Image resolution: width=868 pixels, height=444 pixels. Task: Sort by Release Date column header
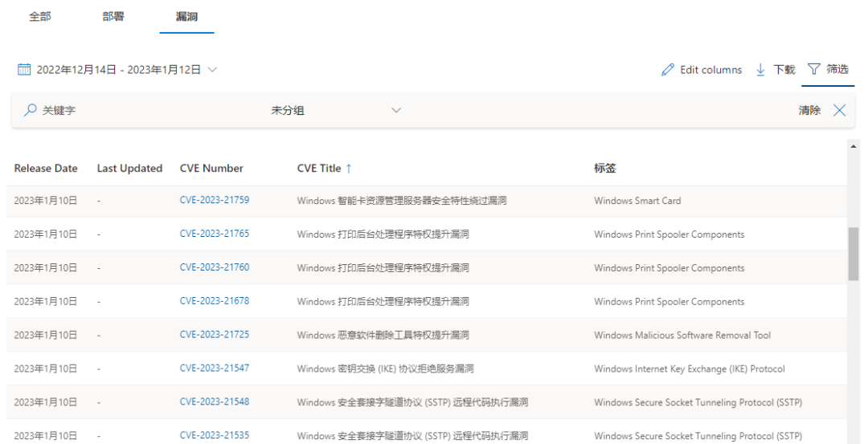coord(46,169)
